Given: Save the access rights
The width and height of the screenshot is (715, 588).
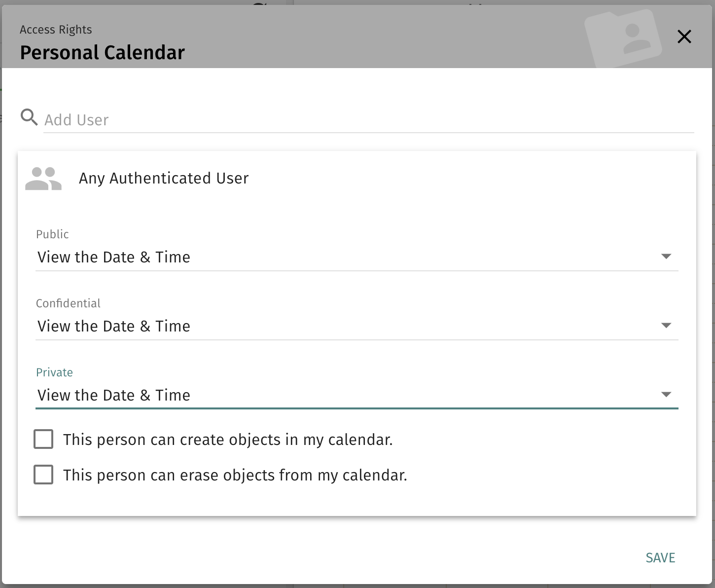Looking at the screenshot, I should point(660,558).
